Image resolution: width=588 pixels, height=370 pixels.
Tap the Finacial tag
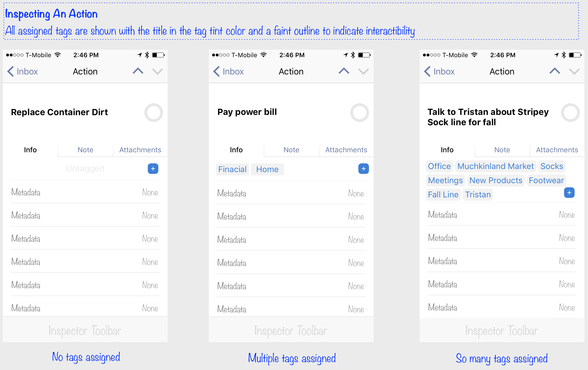coord(232,169)
